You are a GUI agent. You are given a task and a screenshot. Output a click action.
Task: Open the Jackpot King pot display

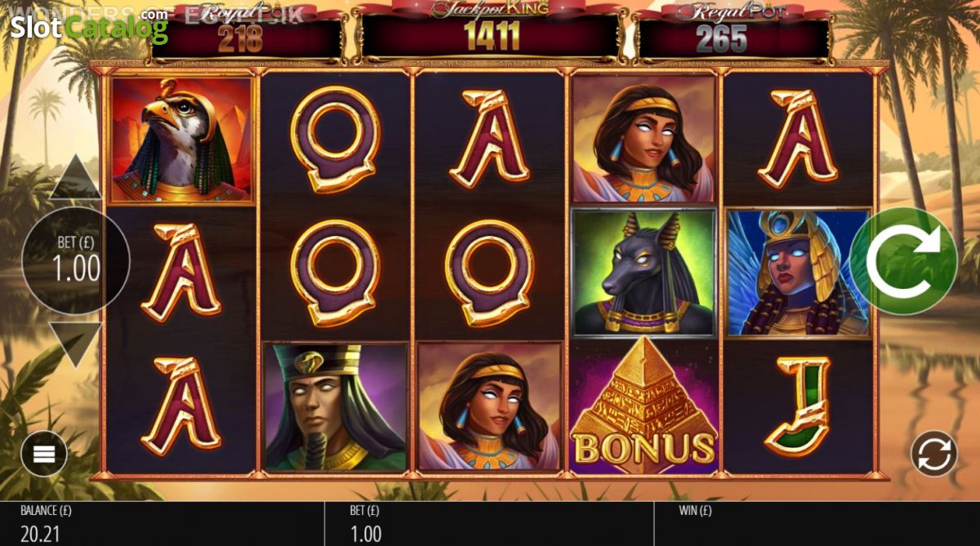coord(488,31)
